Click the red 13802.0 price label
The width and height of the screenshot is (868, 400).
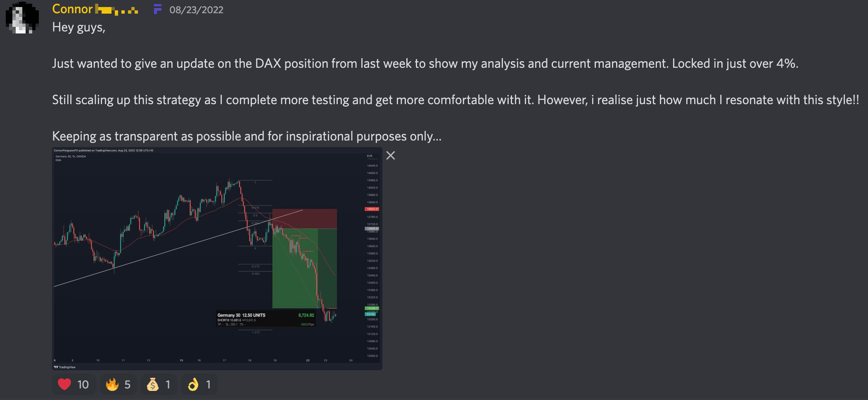pos(372,209)
